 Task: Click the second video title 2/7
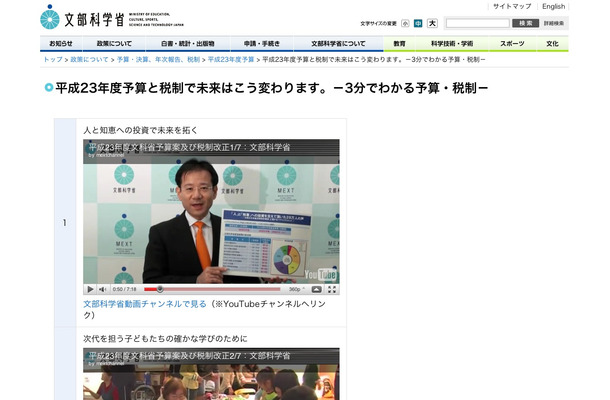pyautogui.click(x=189, y=356)
